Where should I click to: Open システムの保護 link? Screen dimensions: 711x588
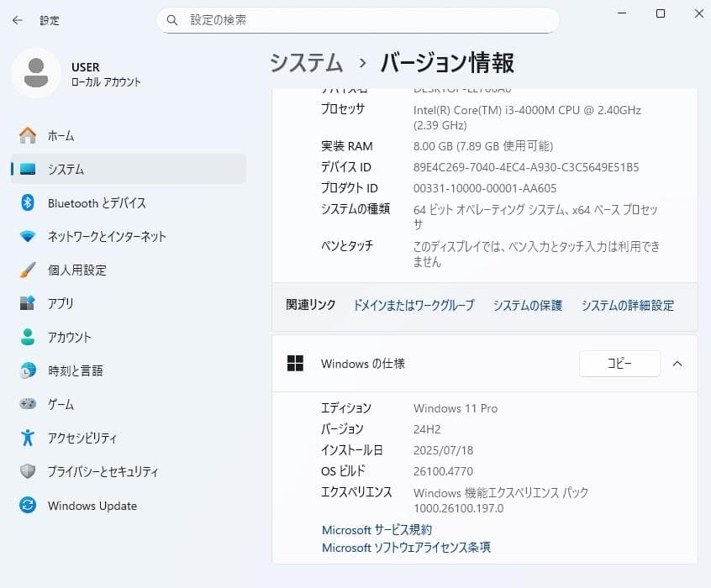coord(527,306)
